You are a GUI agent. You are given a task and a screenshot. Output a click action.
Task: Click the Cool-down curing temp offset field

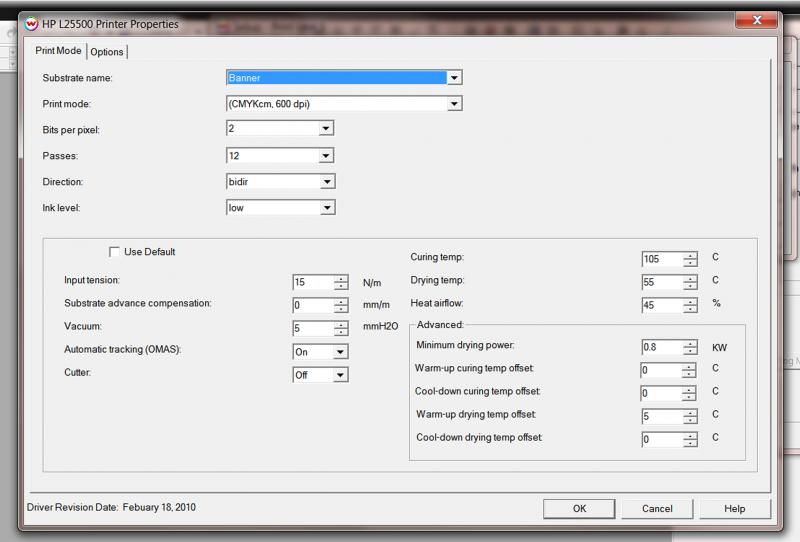point(661,393)
